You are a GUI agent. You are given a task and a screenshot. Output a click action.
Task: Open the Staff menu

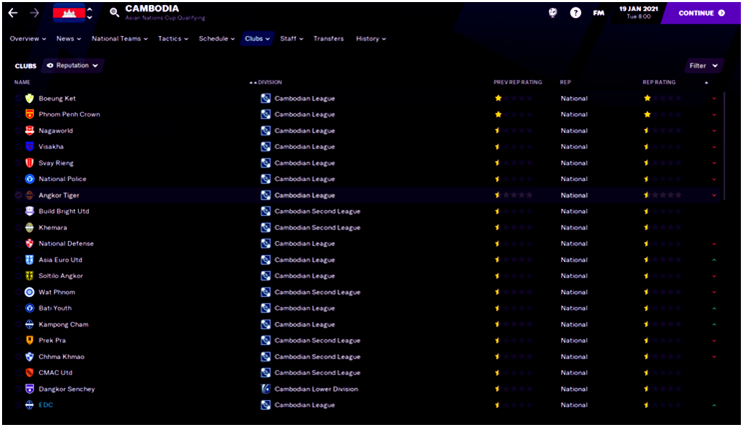click(291, 38)
